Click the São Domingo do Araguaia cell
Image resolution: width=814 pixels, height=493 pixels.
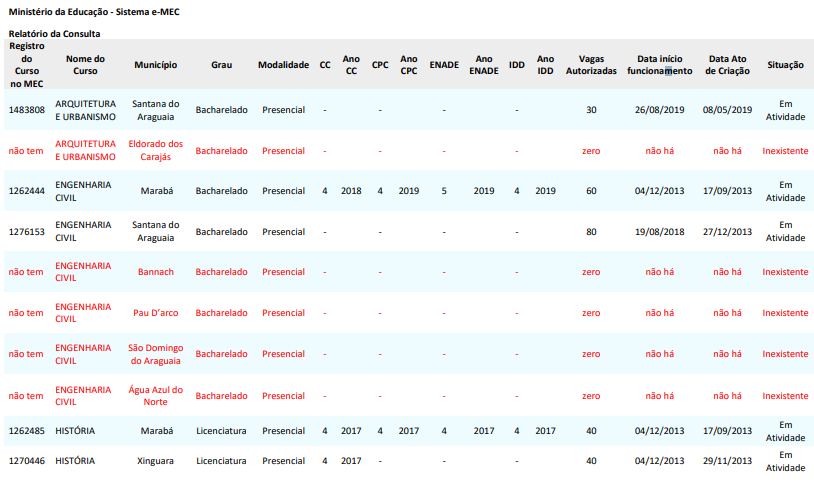coord(156,354)
